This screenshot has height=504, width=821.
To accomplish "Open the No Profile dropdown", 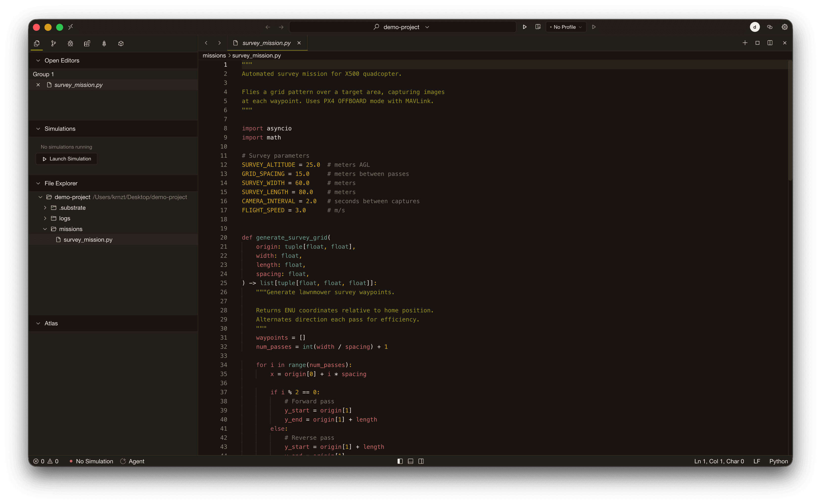I will [565, 27].
